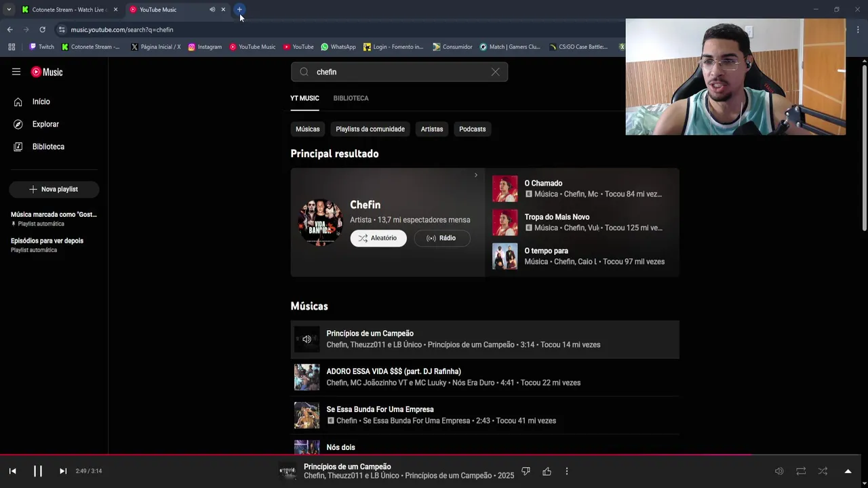Switch to Cotonete Stream browser tab

69,9
